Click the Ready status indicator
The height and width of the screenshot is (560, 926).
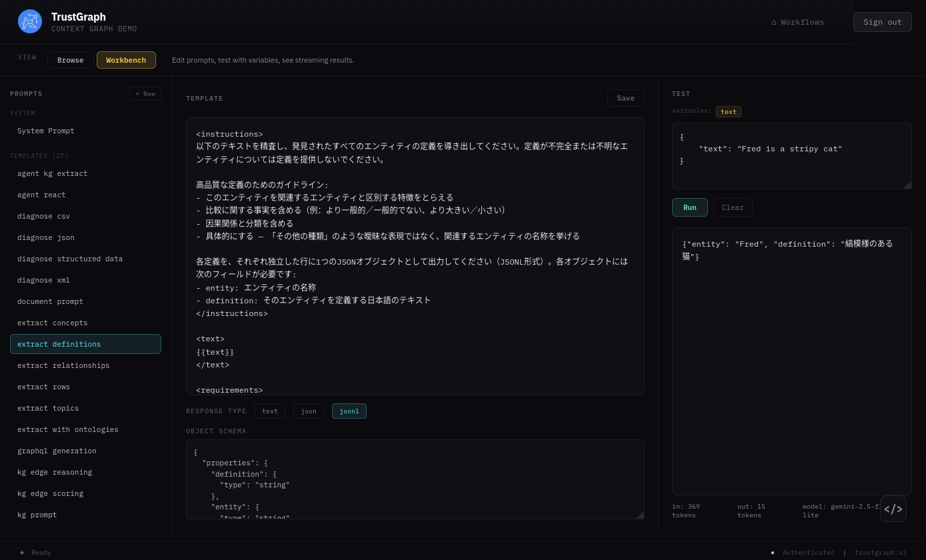tap(35, 552)
